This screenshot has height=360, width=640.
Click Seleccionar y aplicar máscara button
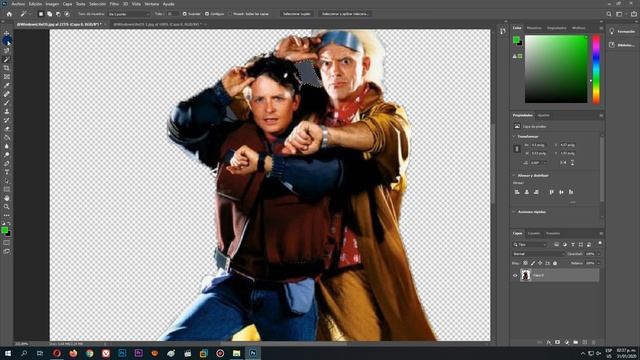345,14
